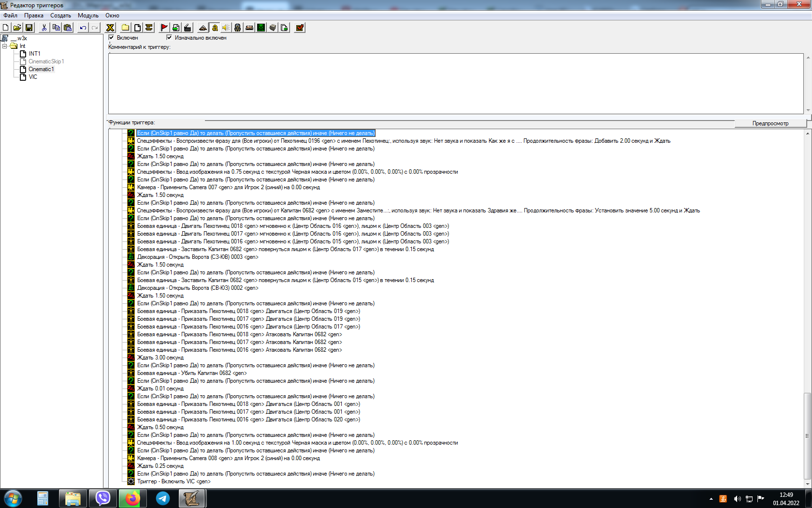Open Telegram from the taskbar
The width and height of the screenshot is (812, 508).
163,498
